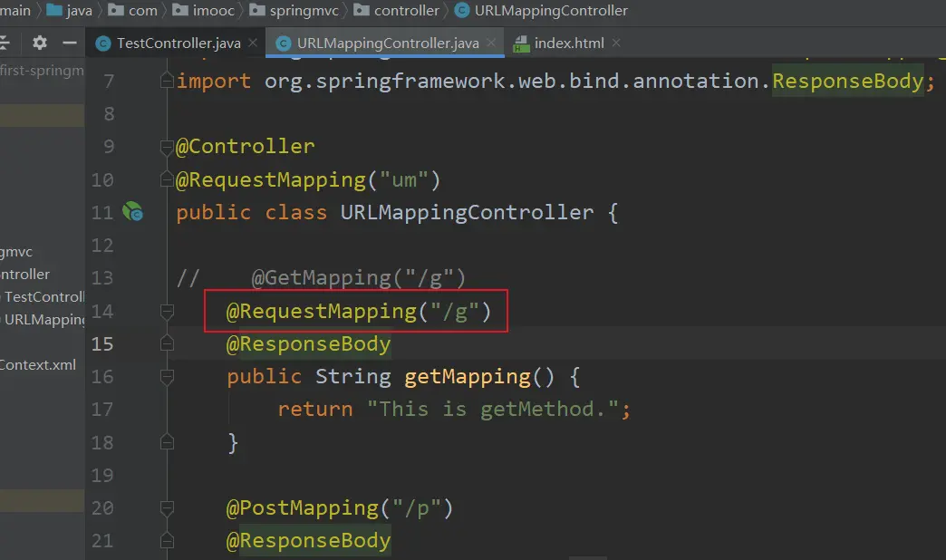The image size is (946, 560).
Task: Click the @PostMapping("/p") annotation
Action: coord(339,508)
